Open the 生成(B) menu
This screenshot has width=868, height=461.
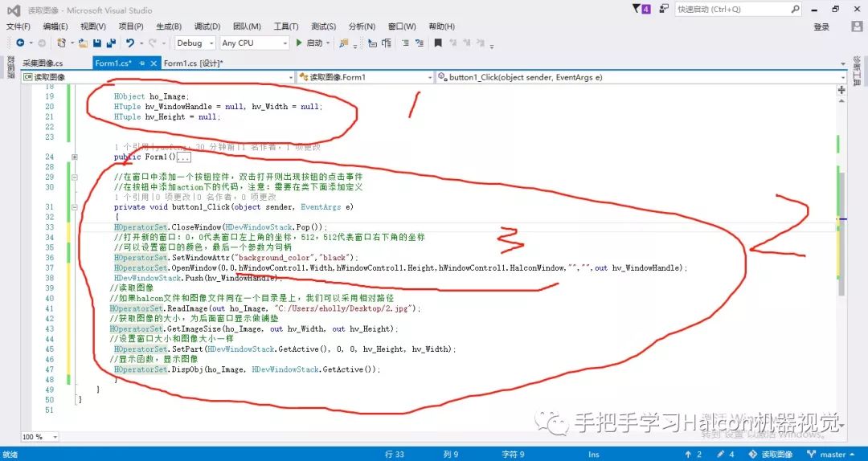(x=169, y=26)
